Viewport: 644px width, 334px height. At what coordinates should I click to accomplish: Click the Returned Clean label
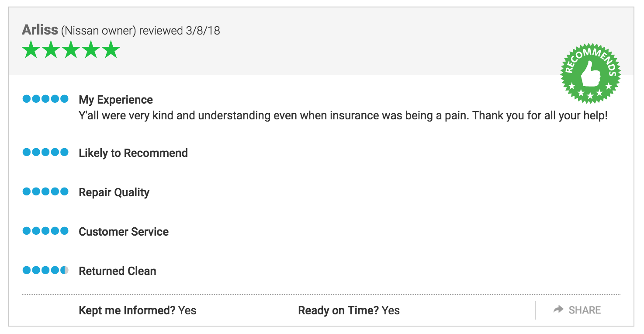[118, 271]
